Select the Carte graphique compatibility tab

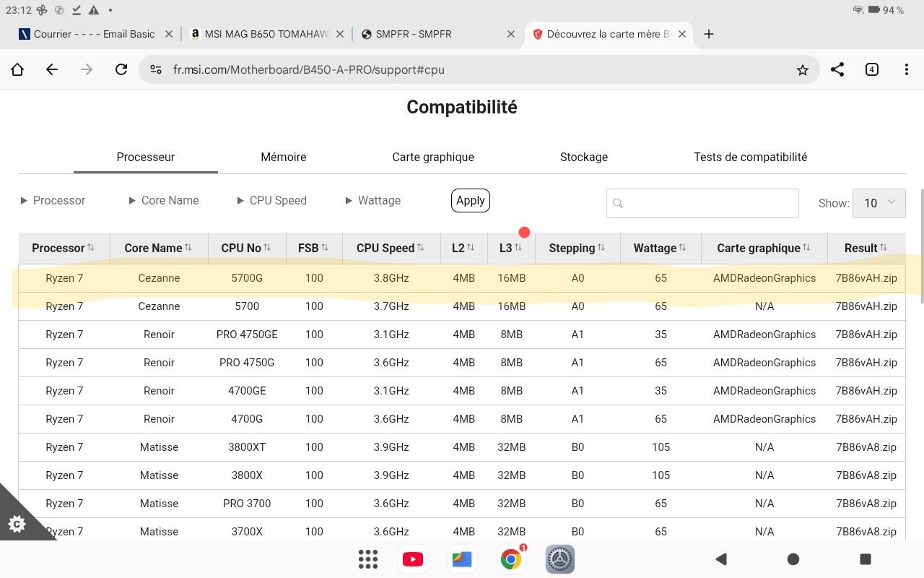(x=433, y=157)
